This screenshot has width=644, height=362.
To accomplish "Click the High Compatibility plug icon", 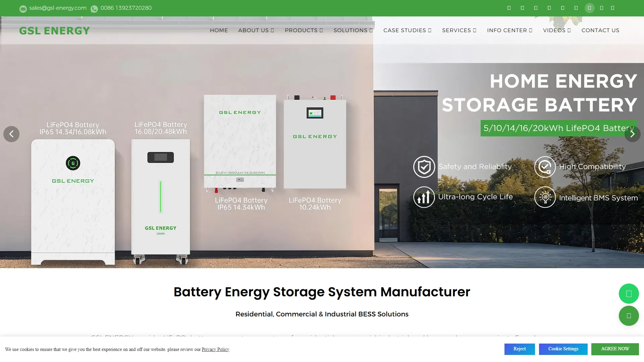I will pyautogui.click(x=545, y=167).
